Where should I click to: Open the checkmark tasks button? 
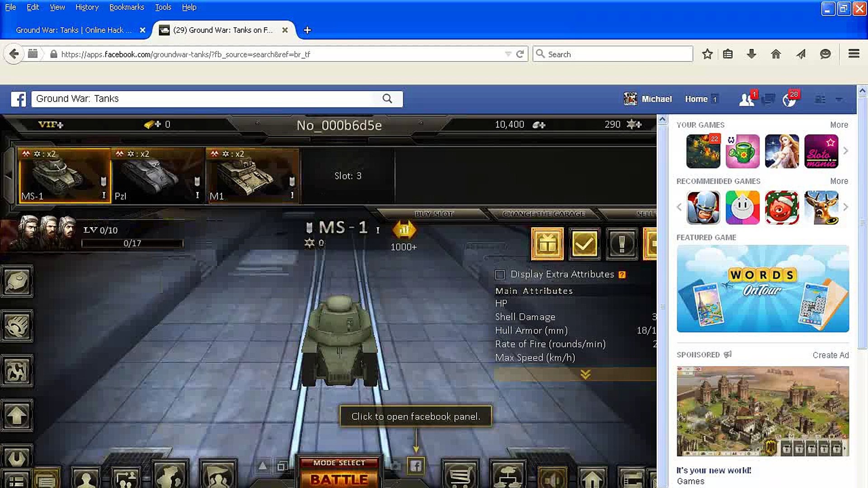pyautogui.click(x=585, y=244)
